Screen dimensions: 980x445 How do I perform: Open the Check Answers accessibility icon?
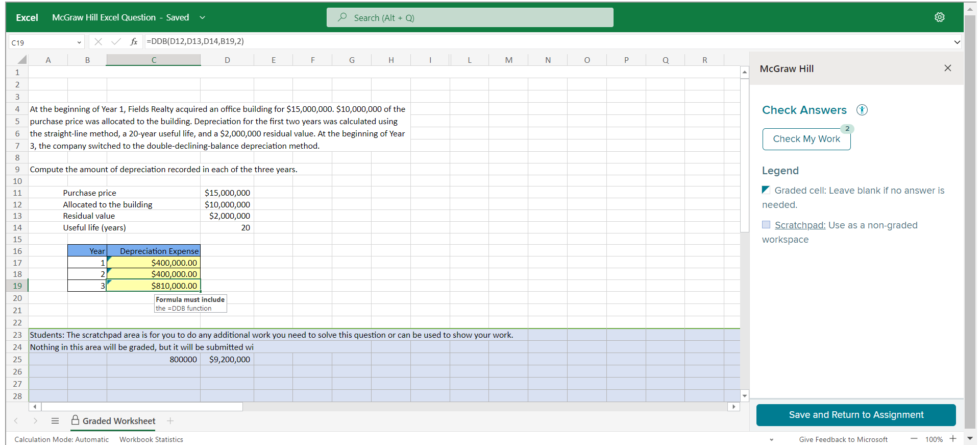(862, 110)
